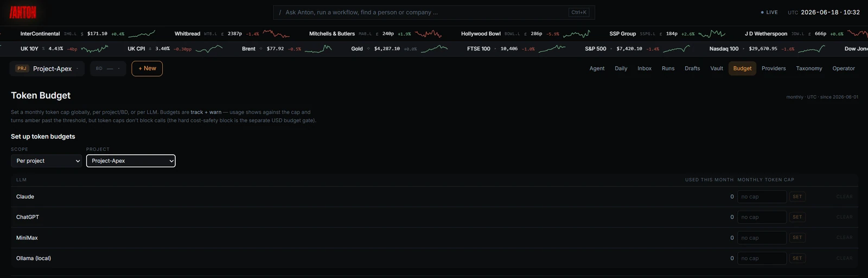Click CLEAR for the Ollama (local) row
The width and height of the screenshot is (868, 278).
[844, 258]
